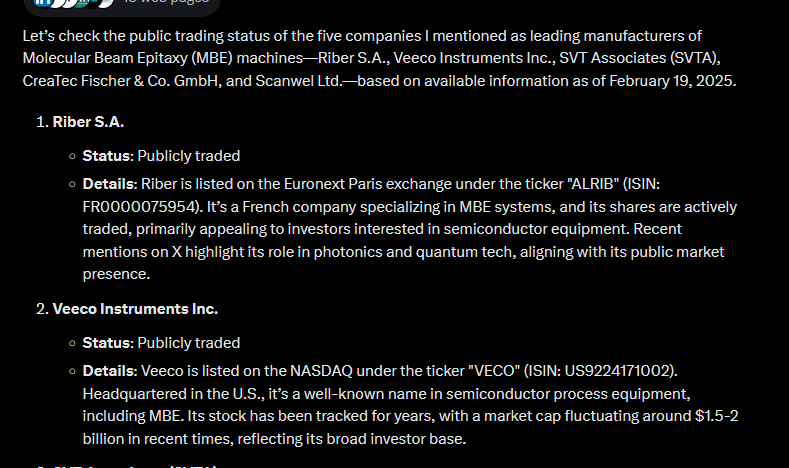The height and width of the screenshot is (468, 789).
Task: Click the bold 'Details:' label for Veeco
Action: point(110,371)
